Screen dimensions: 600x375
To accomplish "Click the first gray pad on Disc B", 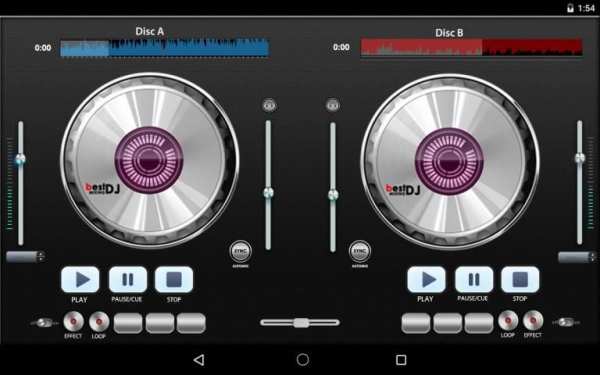I will coord(416,323).
